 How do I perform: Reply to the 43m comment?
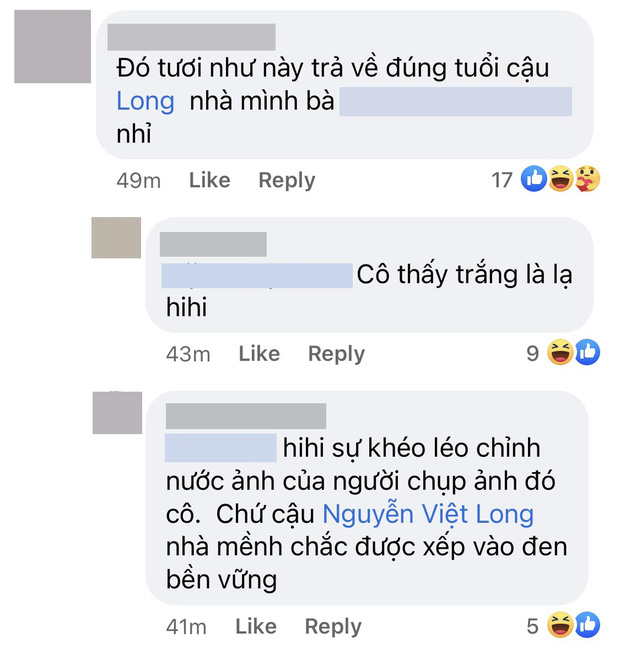point(336,355)
